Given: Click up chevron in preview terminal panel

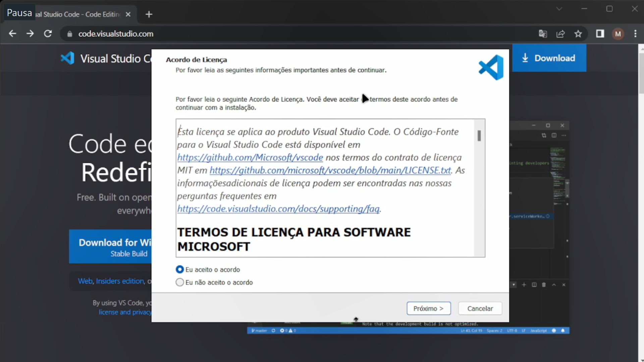Looking at the screenshot, I should pos(554,285).
